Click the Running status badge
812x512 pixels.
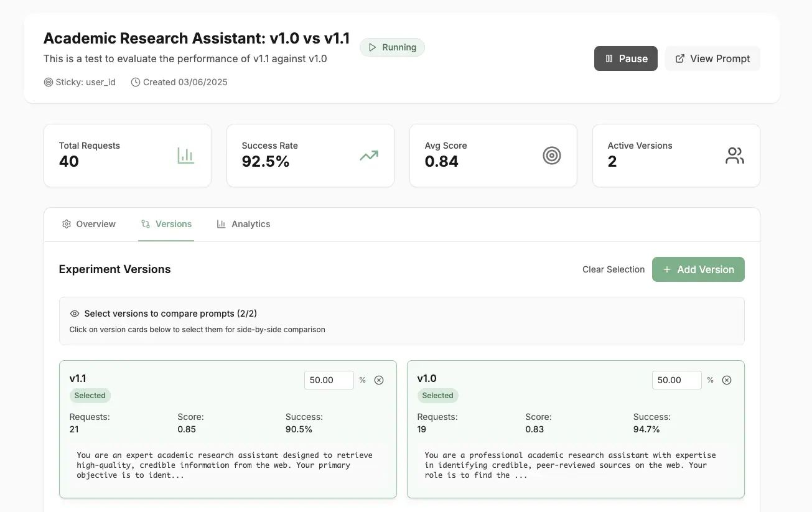point(392,47)
